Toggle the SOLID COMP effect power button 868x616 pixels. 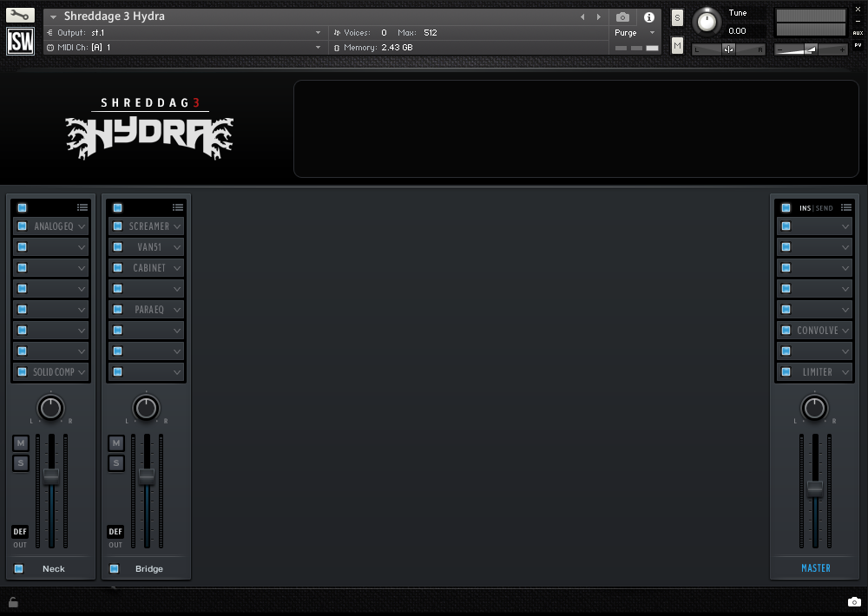pos(23,372)
